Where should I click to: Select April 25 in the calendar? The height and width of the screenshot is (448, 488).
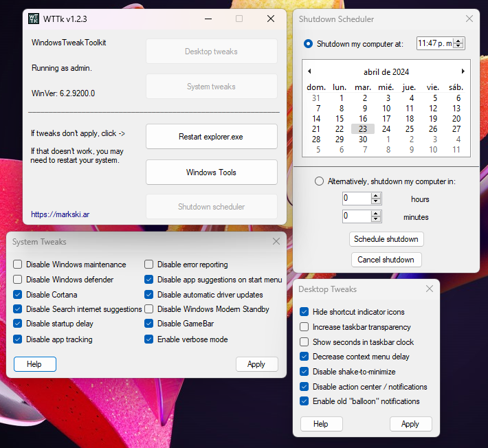point(410,128)
